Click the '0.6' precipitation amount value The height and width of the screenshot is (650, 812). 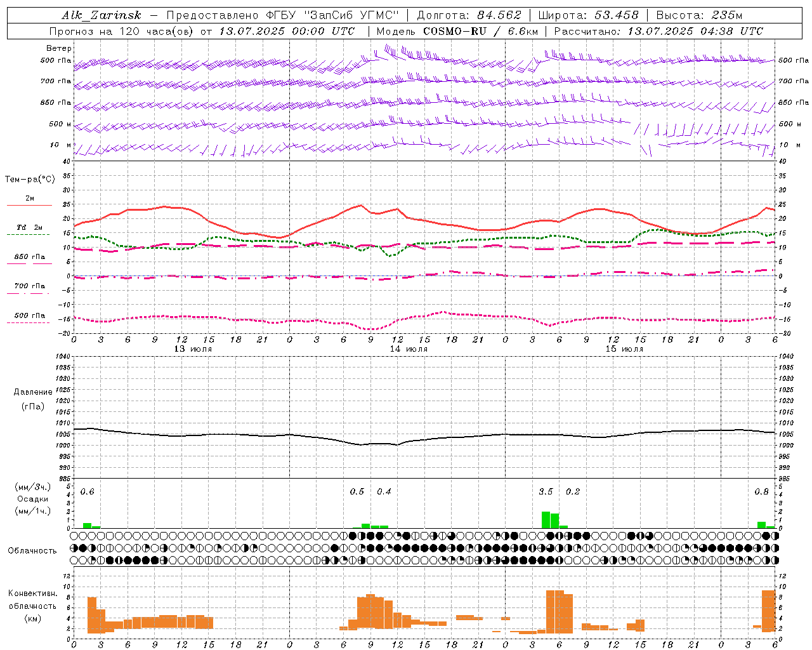pos(87,492)
